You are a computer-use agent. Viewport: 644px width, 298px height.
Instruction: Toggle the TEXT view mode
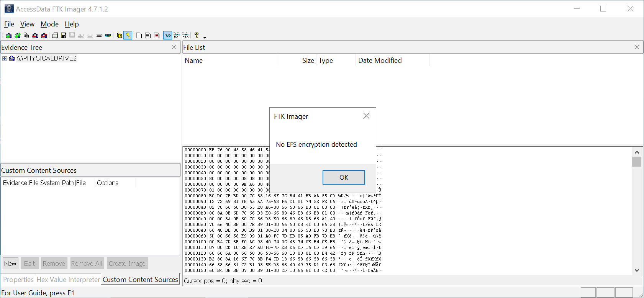(x=177, y=36)
